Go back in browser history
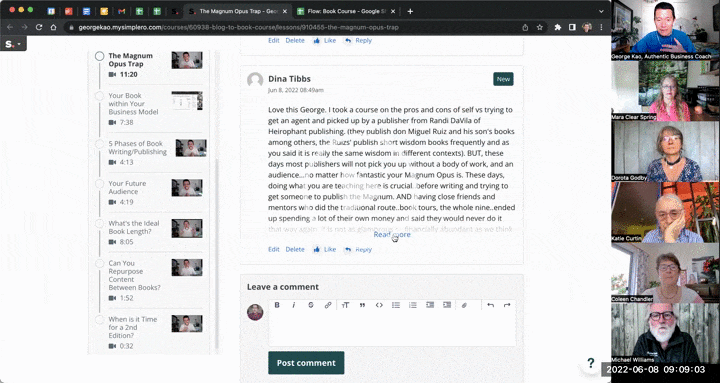 [10, 27]
